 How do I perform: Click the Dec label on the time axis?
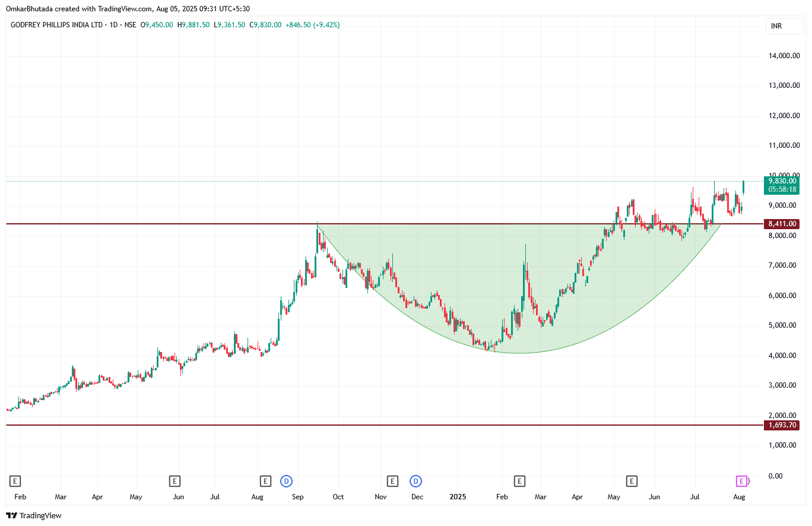[418, 496]
